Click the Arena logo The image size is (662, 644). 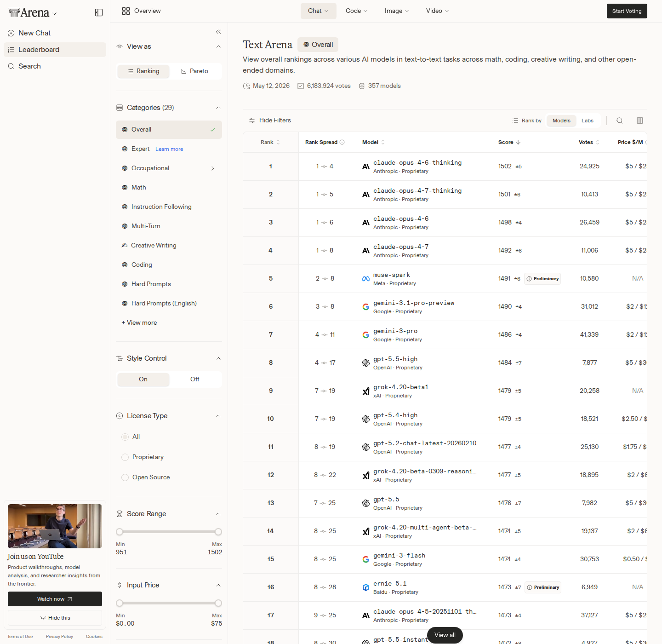[x=29, y=13]
